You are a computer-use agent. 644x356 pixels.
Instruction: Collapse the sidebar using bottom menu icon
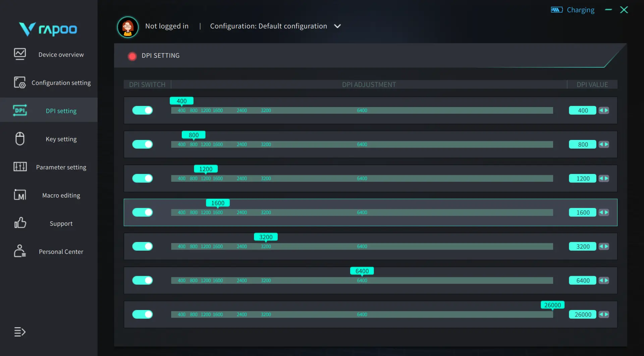20,332
